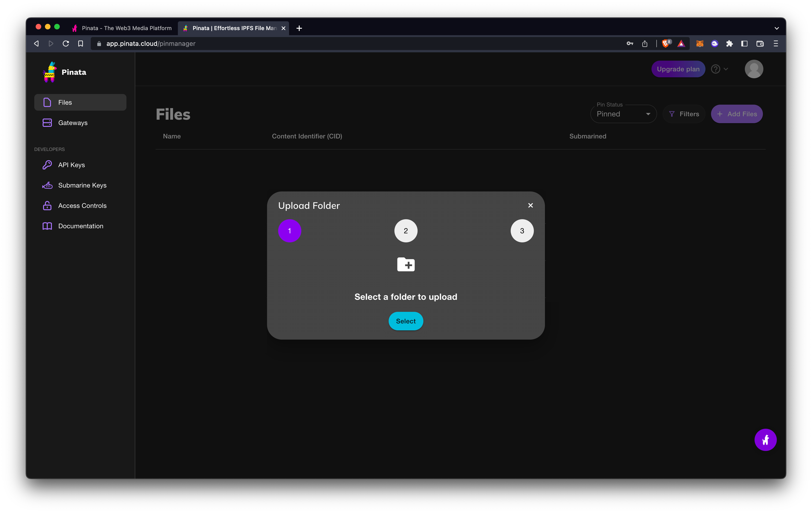Open the MetaMask fox extension
The height and width of the screenshot is (513, 812).
tap(700, 44)
